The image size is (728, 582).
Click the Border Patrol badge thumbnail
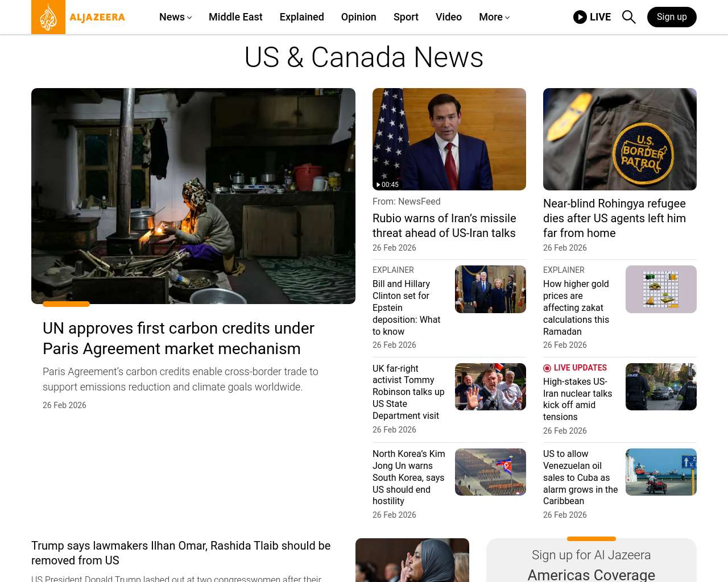coord(619,139)
